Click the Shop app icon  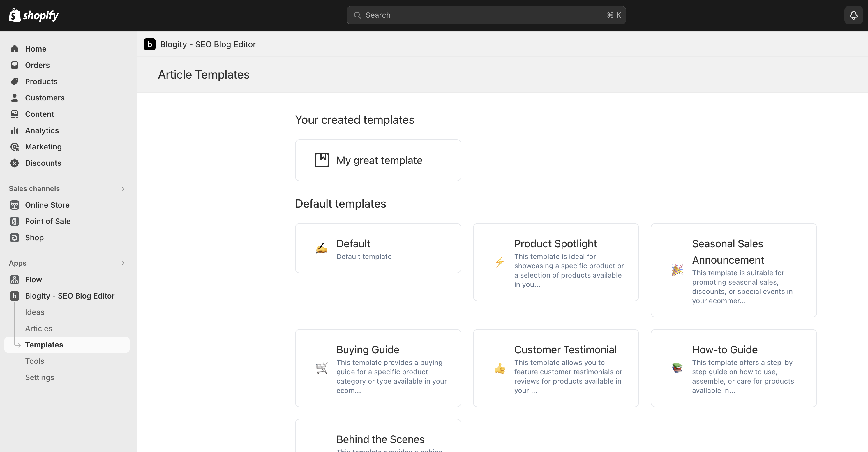point(15,237)
